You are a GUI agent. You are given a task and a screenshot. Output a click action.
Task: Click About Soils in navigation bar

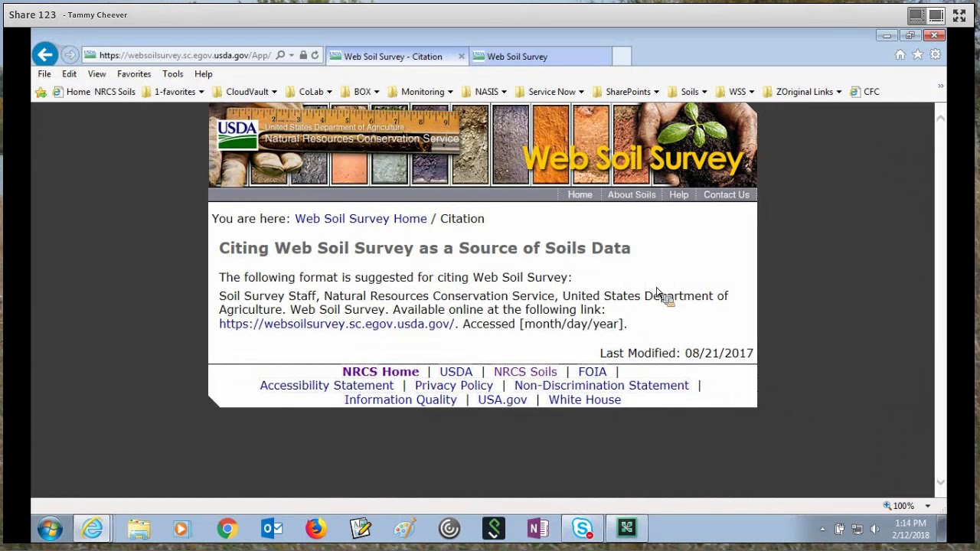[632, 195]
